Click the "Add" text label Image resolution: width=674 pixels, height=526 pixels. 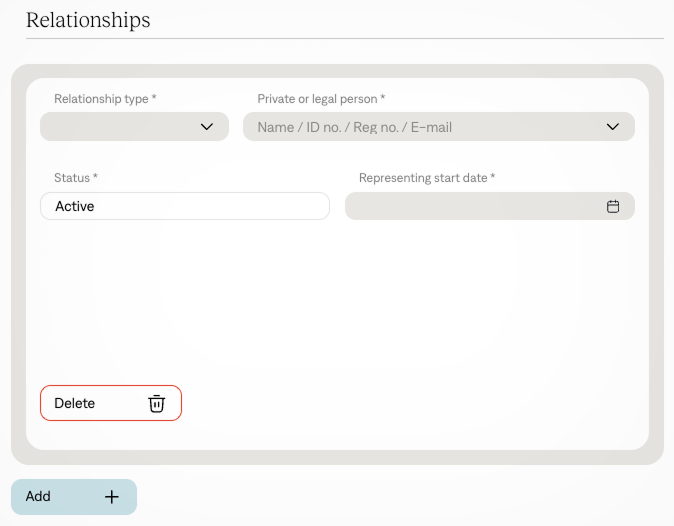point(38,496)
